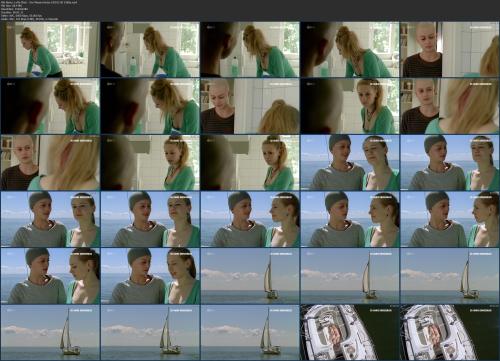Choose the middle thumbnail in the fourth row

[250, 219]
